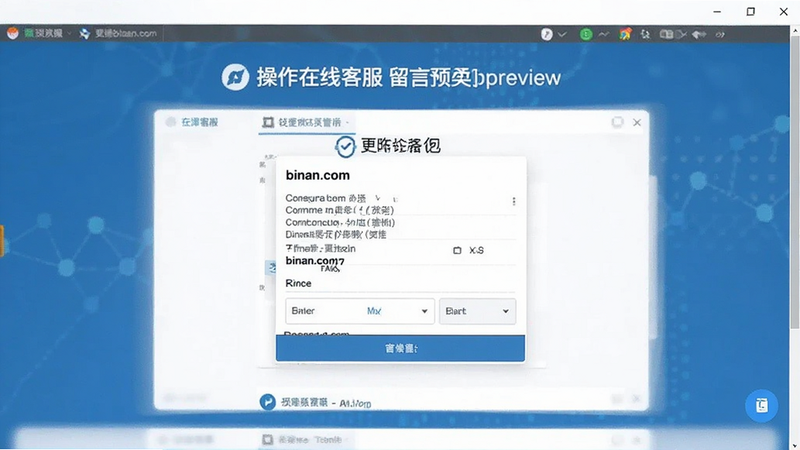Click the blue checkmark circle icon above the popup
The width and height of the screenshot is (800, 450).
pos(345,146)
